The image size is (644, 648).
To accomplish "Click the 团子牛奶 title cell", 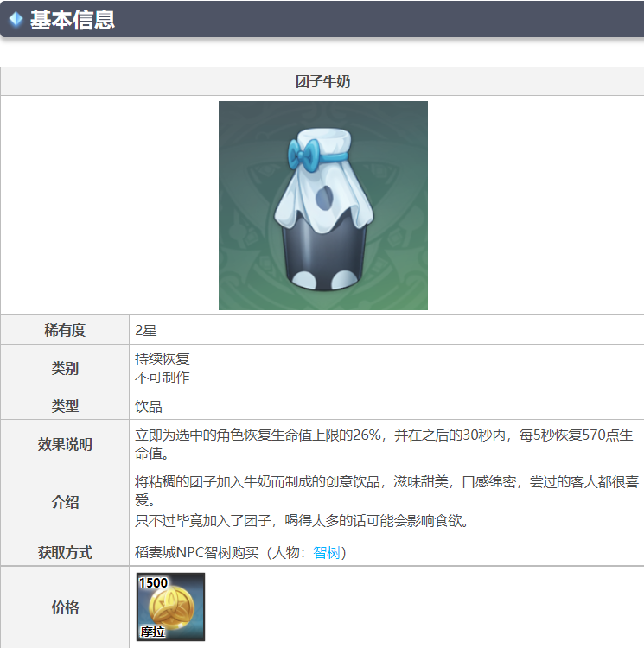I will tap(322, 81).
